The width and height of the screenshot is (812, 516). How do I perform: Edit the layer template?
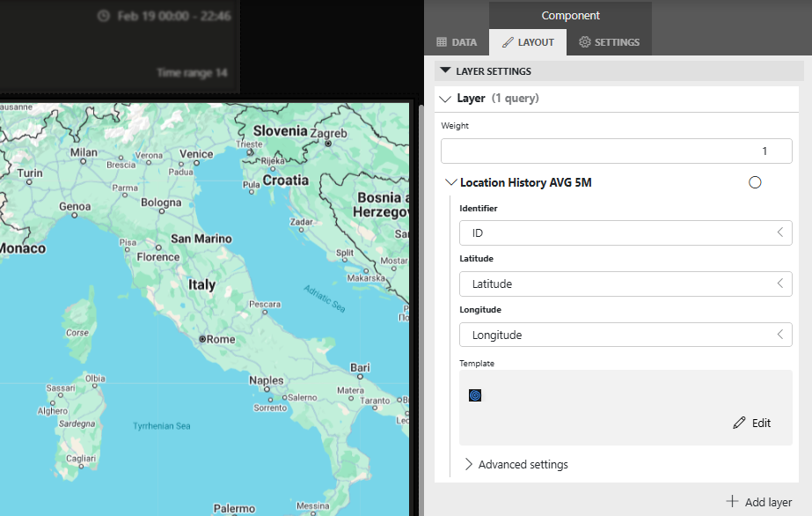(x=752, y=423)
